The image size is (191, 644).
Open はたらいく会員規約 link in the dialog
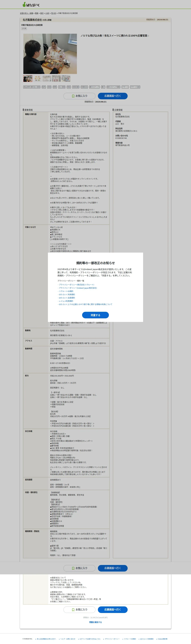[67, 297]
